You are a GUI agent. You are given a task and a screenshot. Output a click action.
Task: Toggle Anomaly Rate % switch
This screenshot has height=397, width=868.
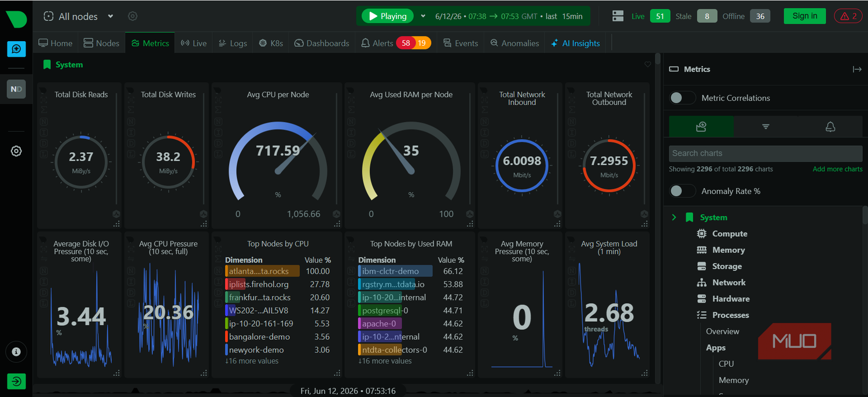coord(682,191)
